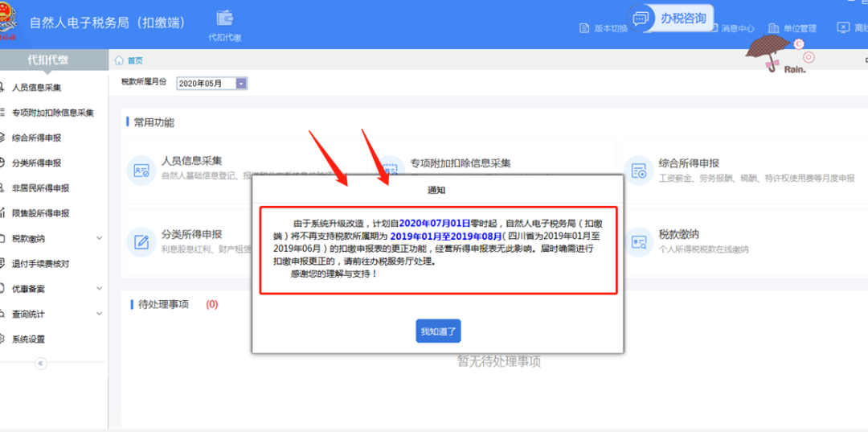Click the 版本切换 icon in header

click(584, 27)
